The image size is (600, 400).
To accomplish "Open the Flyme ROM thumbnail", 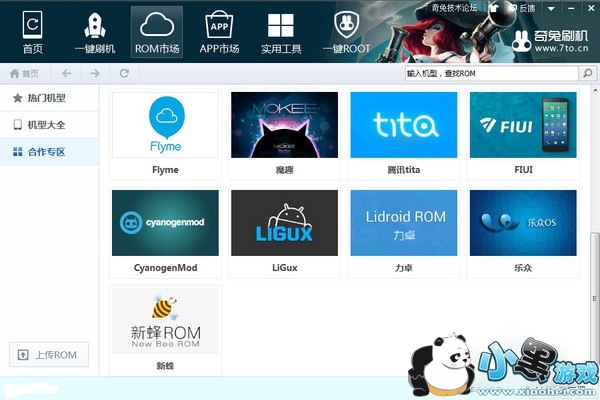I will coord(165,125).
